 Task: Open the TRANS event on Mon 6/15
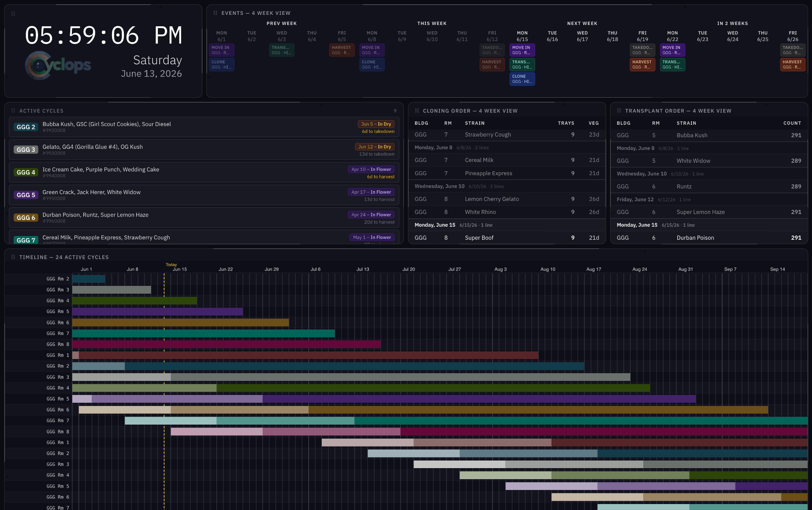[522, 65]
